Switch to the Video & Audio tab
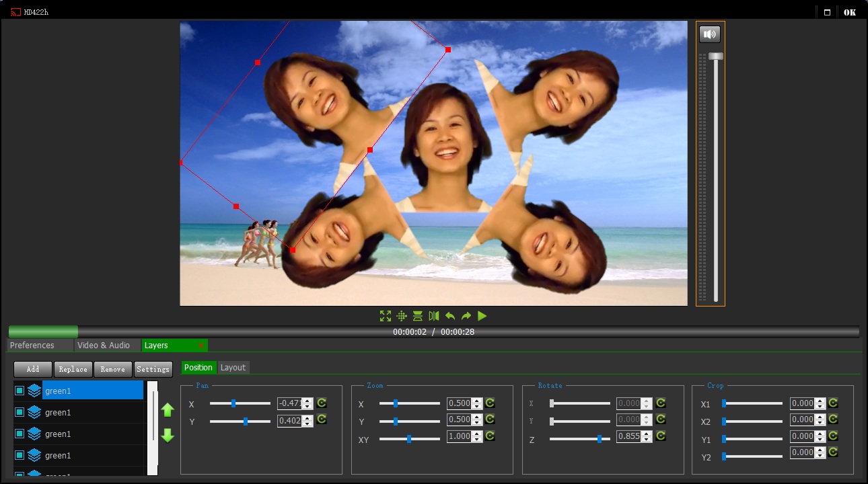 click(x=104, y=346)
